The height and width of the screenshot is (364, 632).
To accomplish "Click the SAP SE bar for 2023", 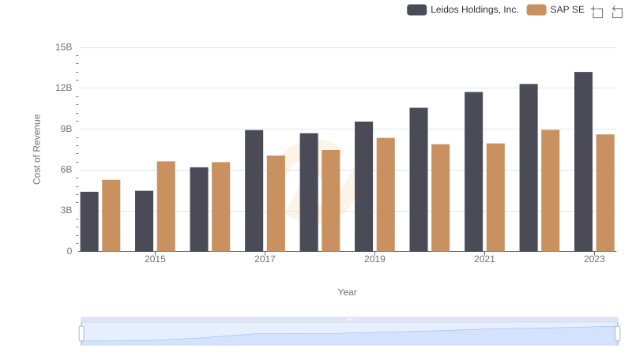I will point(605,193).
